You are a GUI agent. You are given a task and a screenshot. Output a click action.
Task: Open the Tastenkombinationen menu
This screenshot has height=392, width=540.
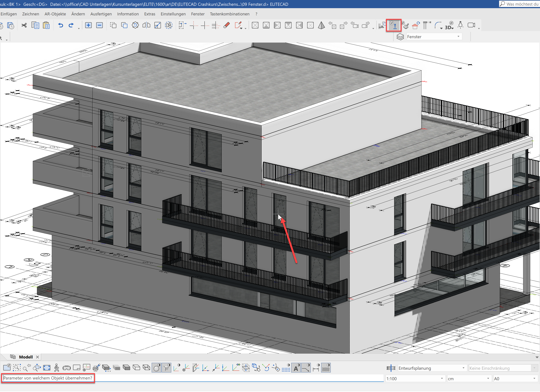(x=230, y=14)
